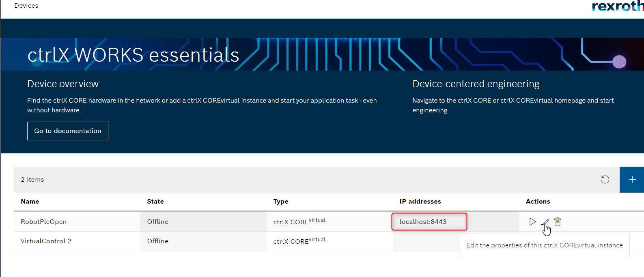Click the '2 items' count label
644x277 pixels.
32,179
